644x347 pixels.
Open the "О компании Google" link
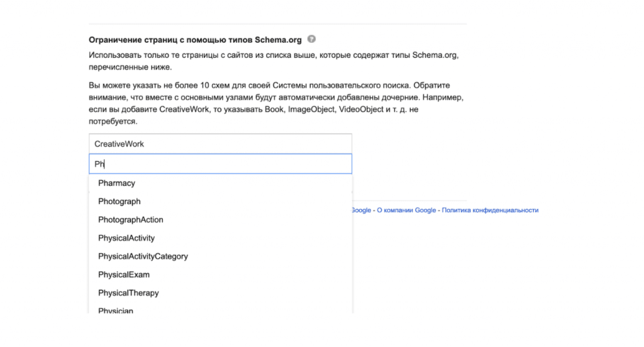coord(406,210)
